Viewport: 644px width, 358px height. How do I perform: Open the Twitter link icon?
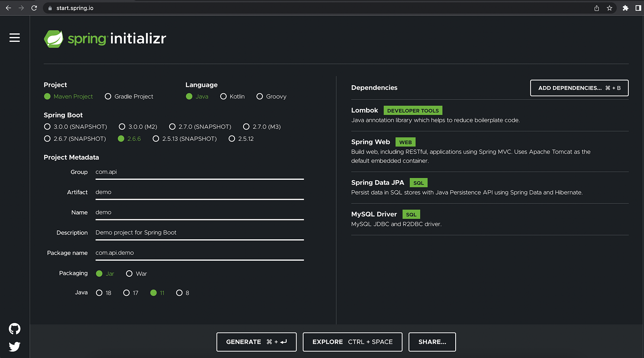(14, 346)
